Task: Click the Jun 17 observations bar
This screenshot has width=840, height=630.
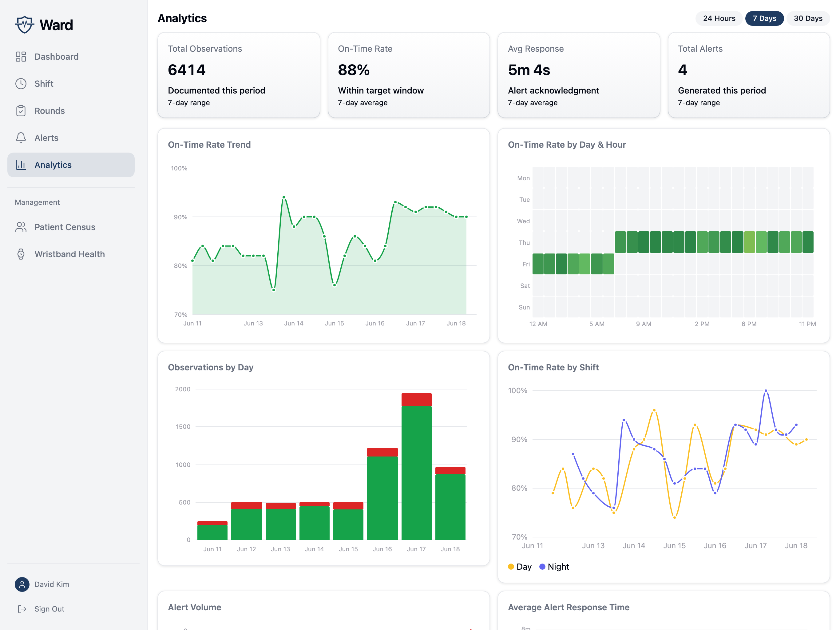Action: [416, 466]
